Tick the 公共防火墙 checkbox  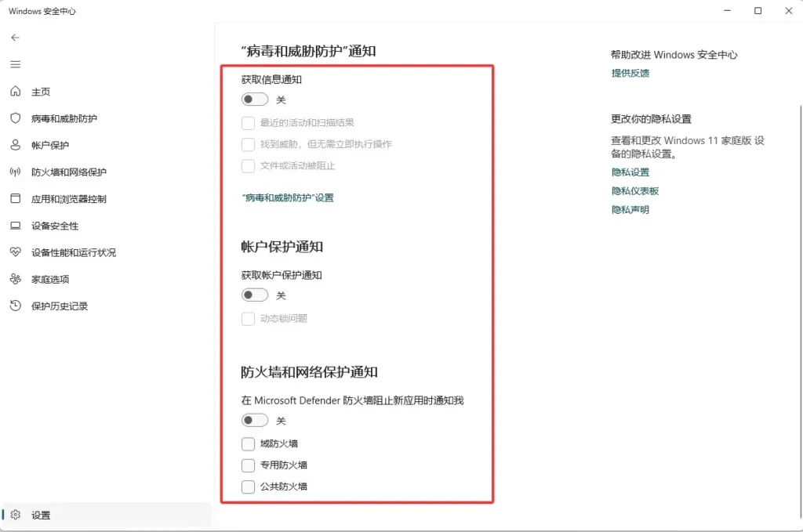249,487
